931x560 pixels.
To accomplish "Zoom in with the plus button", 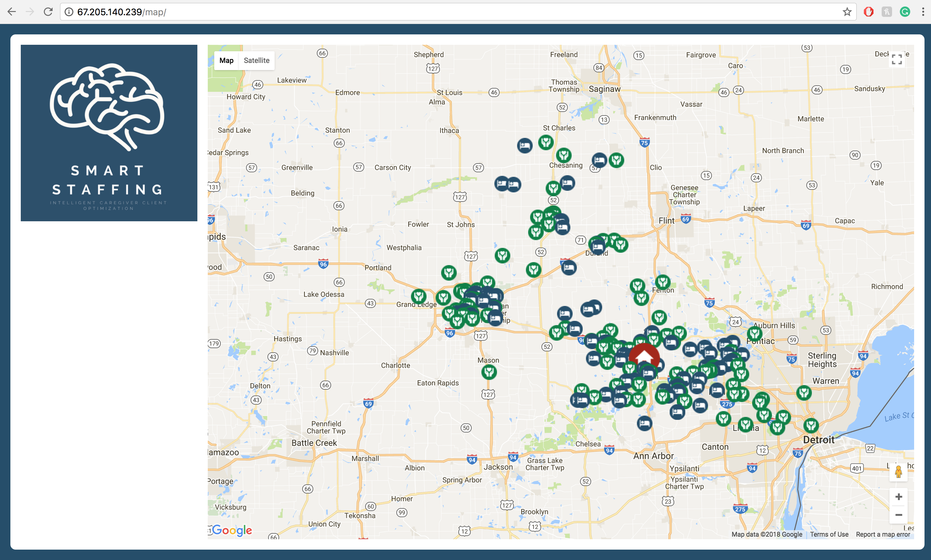I will point(899,497).
